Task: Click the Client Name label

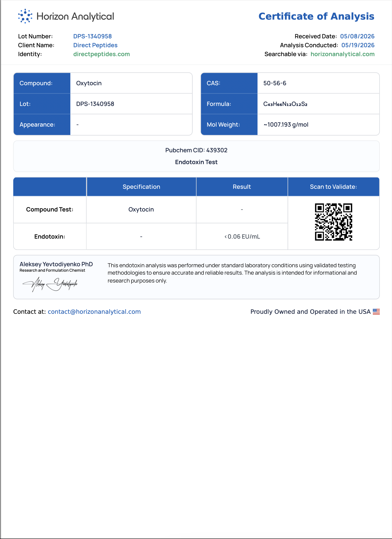Action: (x=36, y=45)
